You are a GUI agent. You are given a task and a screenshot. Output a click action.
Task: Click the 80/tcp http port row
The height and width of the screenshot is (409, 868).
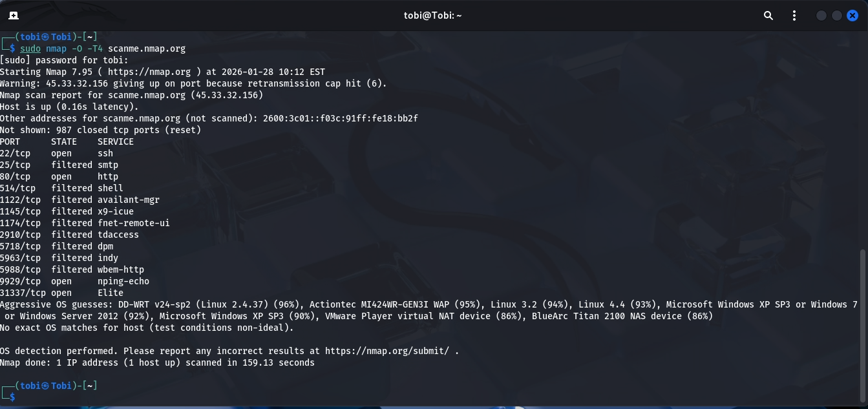59,176
